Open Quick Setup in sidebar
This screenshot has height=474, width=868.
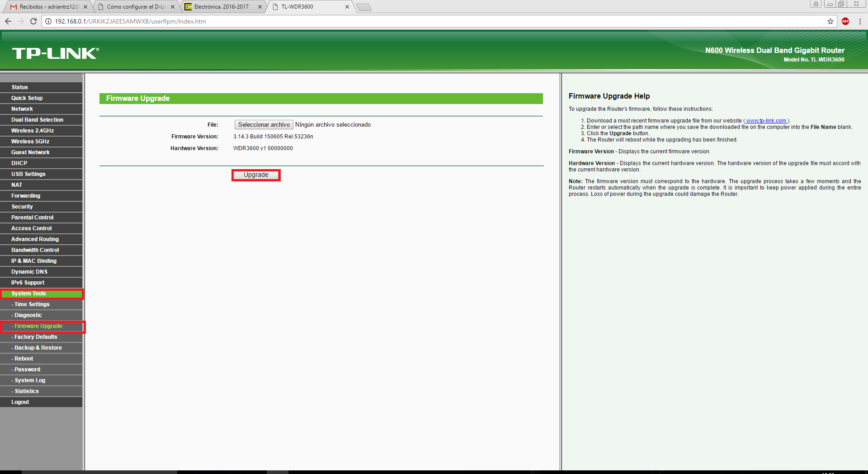point(41,98)
